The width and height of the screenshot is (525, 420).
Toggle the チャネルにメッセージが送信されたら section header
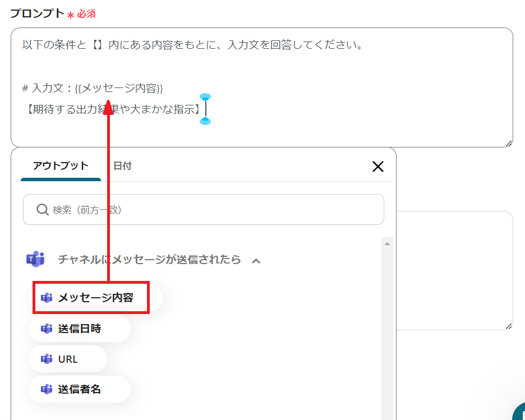click(x=149, y=260)
